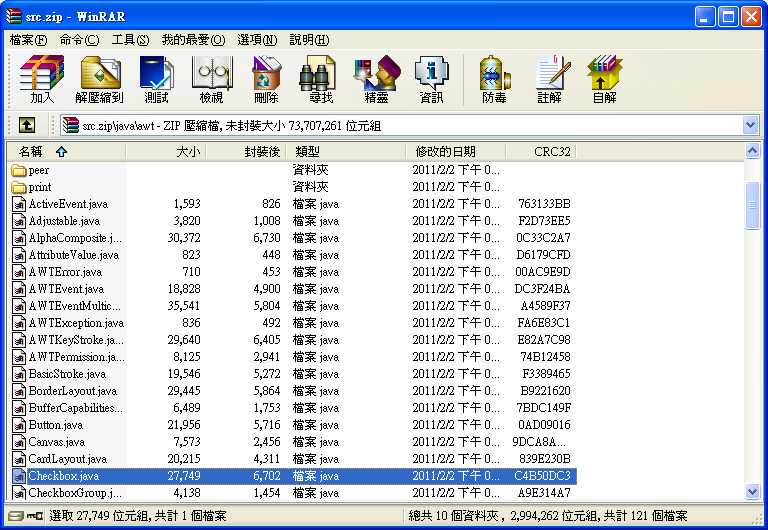The height and width of the screenshot is (530, 768).
Task: Click CRC32 value F3389465
Action: tap(546, 374)
